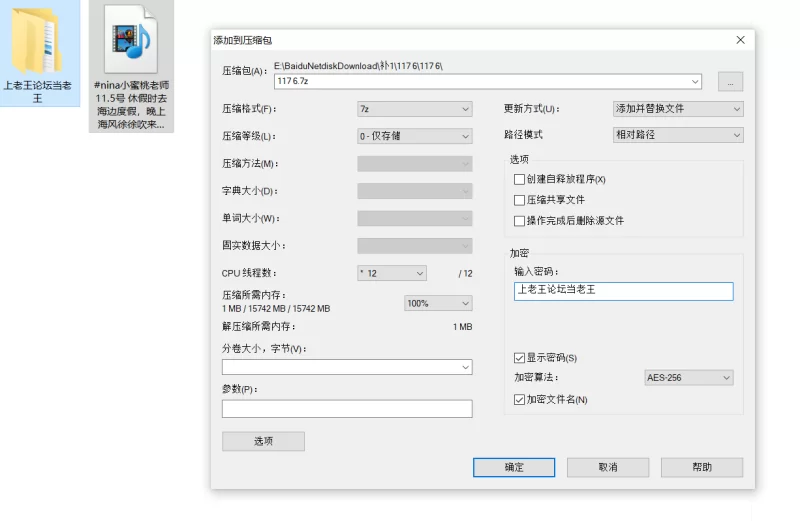Image resolution: width=800 pixels, height=521 pixels.
Task: Open the 100% memory usage dropdown
Action: [438, 303]
